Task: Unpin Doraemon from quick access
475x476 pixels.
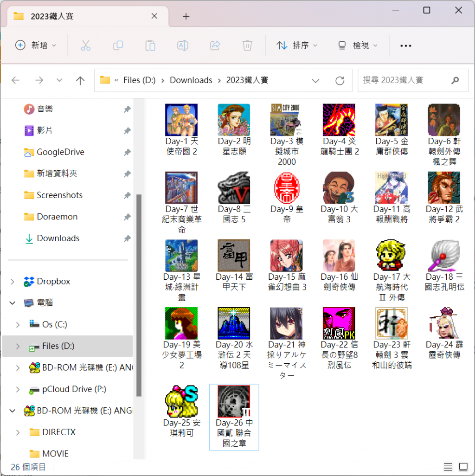Action: [127, 217]
